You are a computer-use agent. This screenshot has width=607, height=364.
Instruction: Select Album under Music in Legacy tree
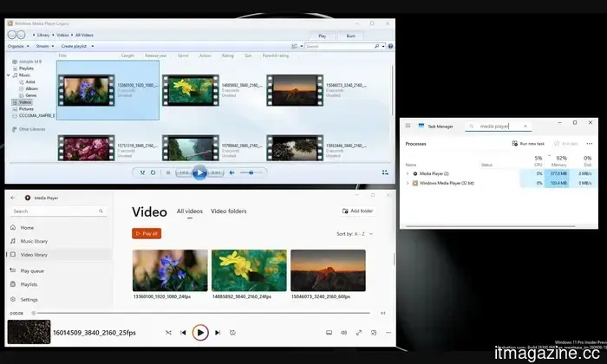32,88
